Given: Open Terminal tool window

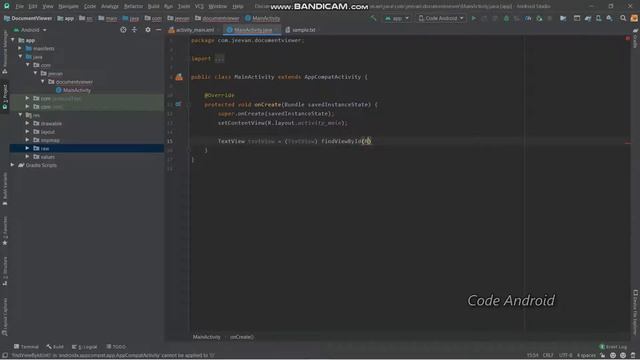Looking at the screenshot, I should click(x=26, y=347).
